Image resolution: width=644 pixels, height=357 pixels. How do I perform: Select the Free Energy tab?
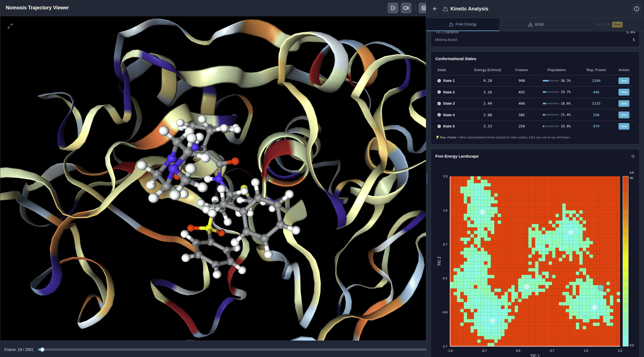tap(462, 24)
